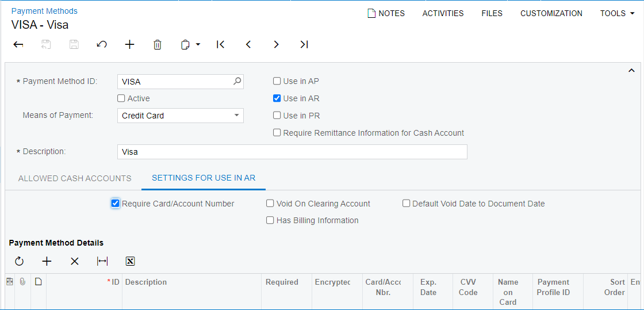This screenshot has height=310, width=644.
Task: Open the Activities panel
Action: pos(443,14)
